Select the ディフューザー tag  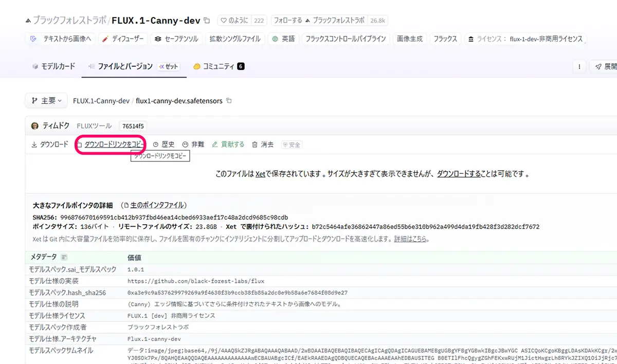123,39
